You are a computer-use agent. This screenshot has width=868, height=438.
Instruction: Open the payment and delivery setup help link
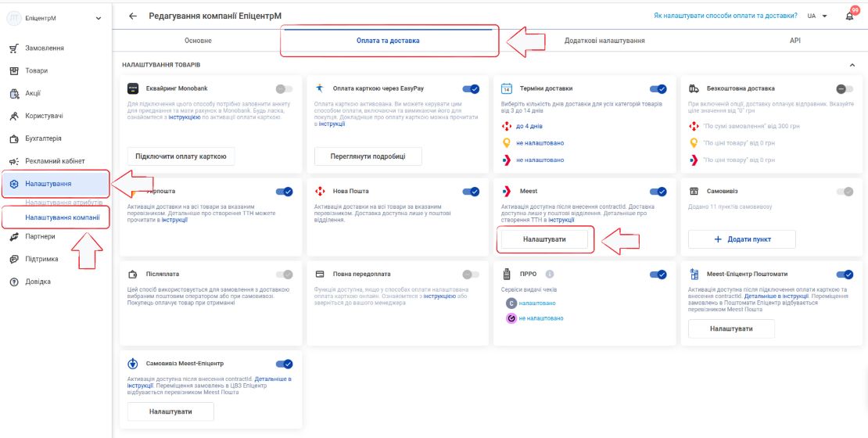[725, 16]
